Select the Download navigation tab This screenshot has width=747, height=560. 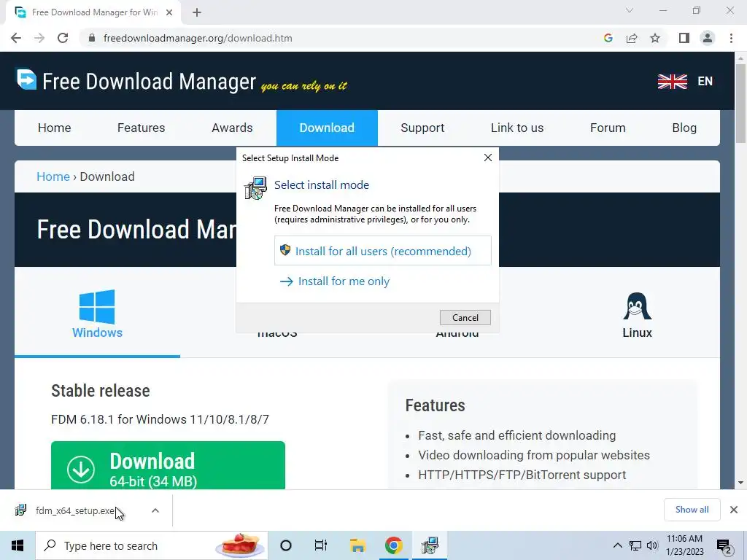327,128
